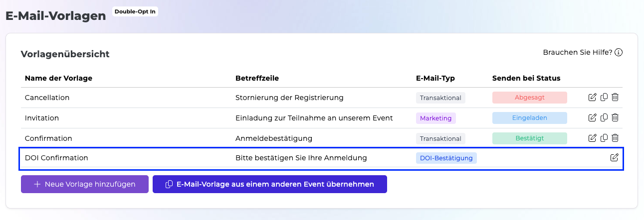644x220 pixels.
Task: Delete the Cancellation template
Action: tap(615, 98)
